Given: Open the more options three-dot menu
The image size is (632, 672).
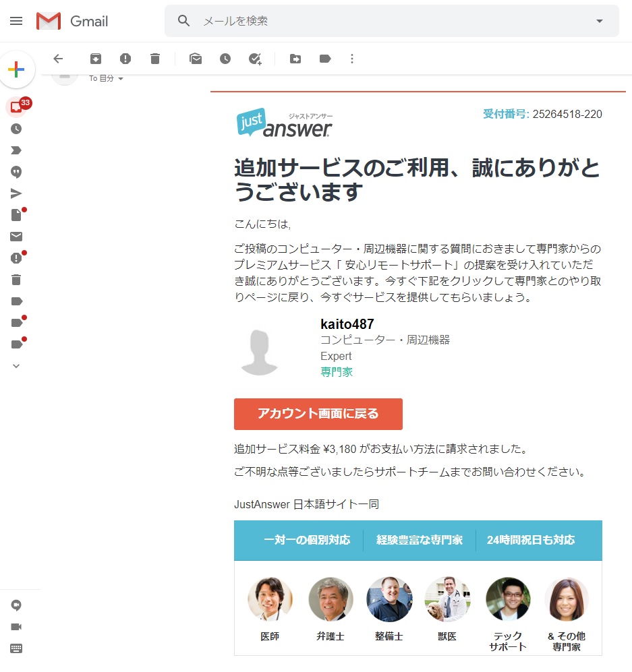Looking at the screenshot, I should coord(352,59).
